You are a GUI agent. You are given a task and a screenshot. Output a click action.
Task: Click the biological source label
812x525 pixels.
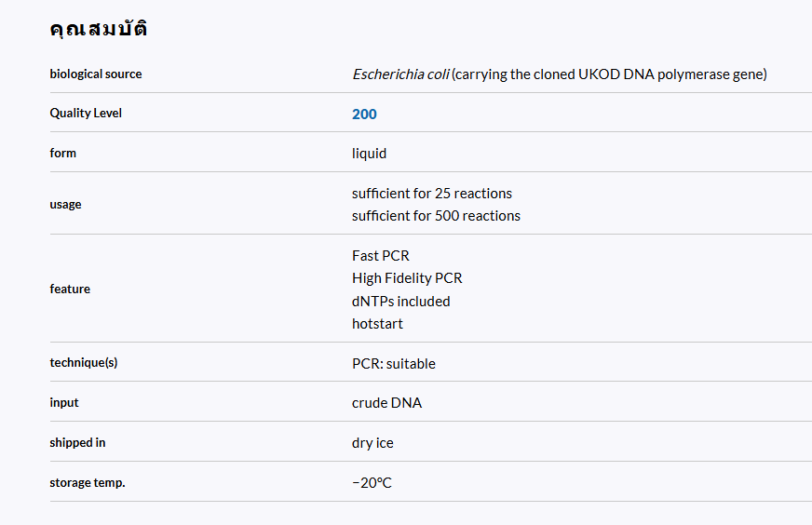point(96,74)
